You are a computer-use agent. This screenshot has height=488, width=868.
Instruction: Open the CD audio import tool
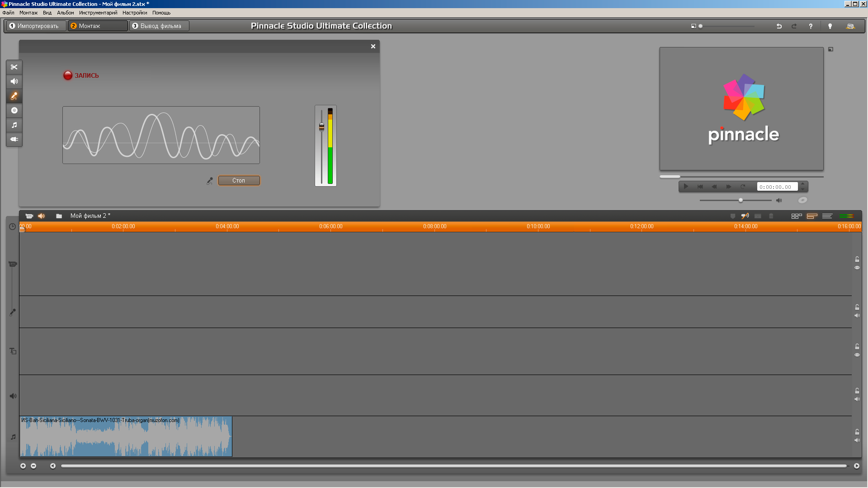coord(14,111)
